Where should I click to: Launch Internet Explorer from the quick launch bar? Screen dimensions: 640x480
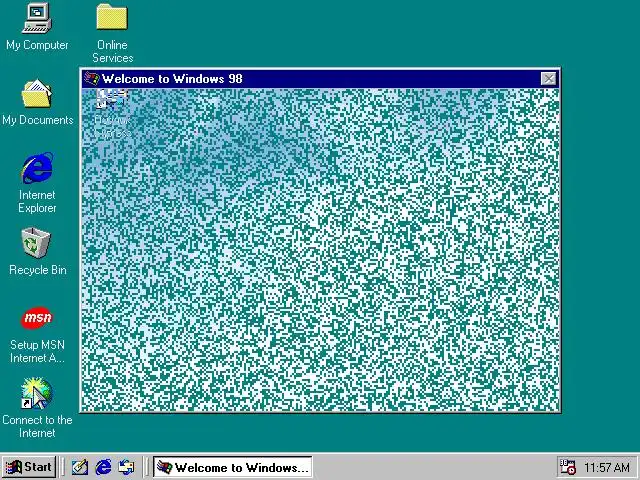pyautogui.click(x=103, y=467)
